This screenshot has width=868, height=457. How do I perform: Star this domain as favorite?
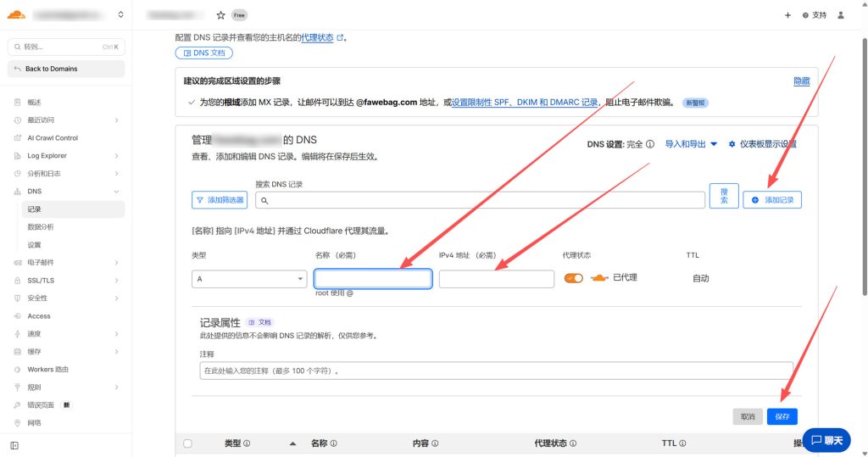click(x=220, y=15)
